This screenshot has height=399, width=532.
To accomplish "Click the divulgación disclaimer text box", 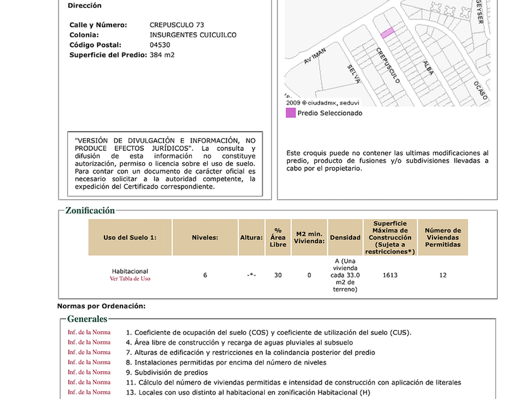I will tap(165, 164).
